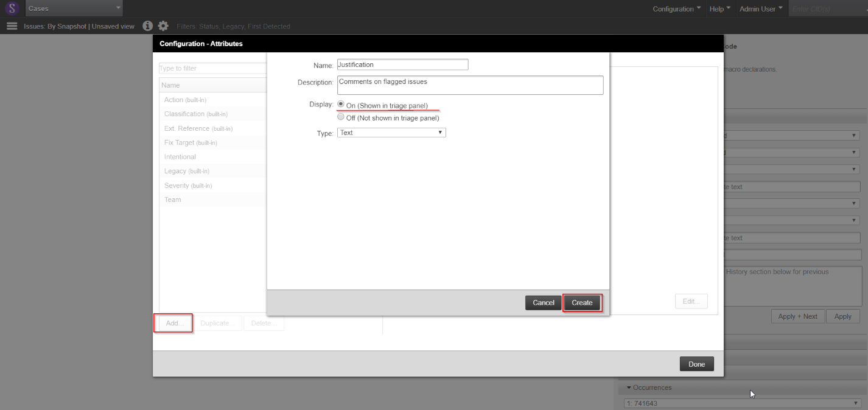Select the Team attribute row
The height and width of the screenshot is (410, 868).
pyautogui.click(x=213, y=200)
